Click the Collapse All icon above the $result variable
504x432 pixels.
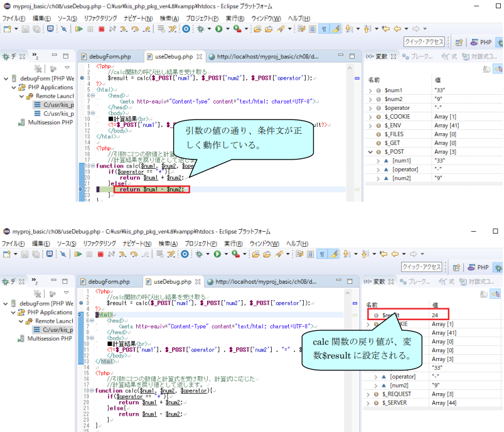click(484, 294)
